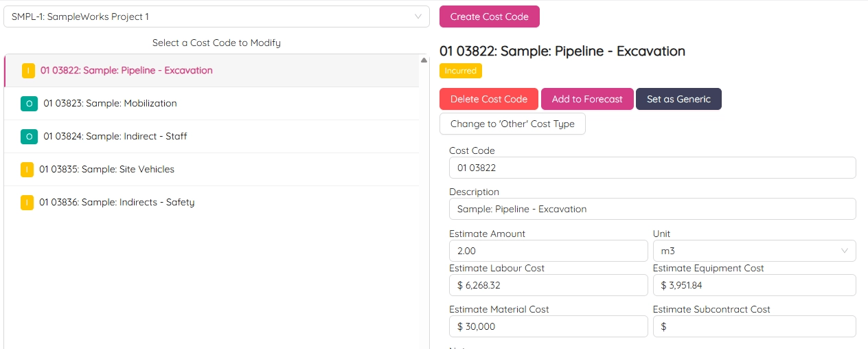Click the 'O' badge beside 01 03823 Mobilization
This screenshot has height=349, width=868.
(x=29, y=104)
